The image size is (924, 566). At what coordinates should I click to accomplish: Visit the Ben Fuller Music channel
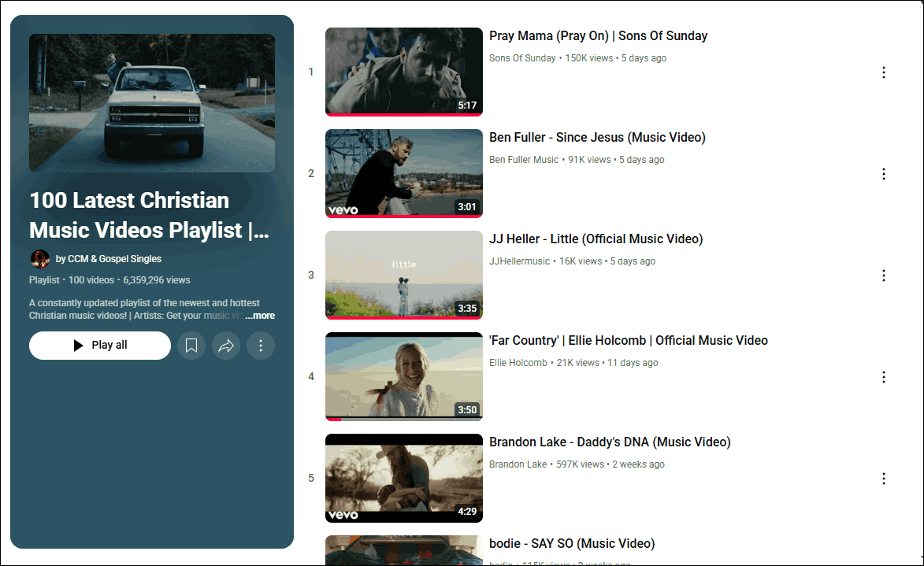(x=524, y=160)
